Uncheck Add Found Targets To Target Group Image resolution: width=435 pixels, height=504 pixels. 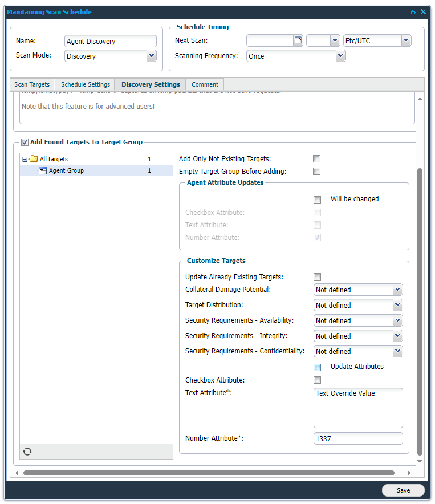pos(25,143)
